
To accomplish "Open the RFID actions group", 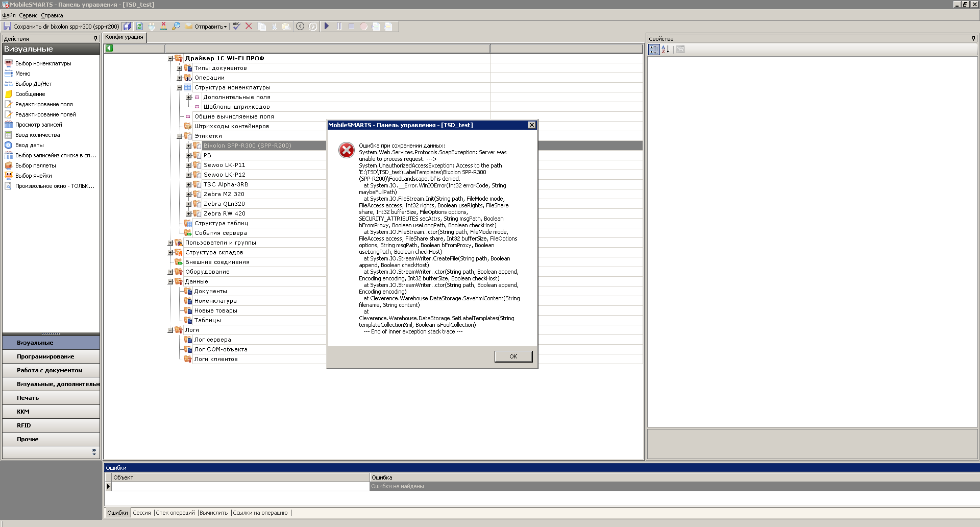I will point(51,425).
